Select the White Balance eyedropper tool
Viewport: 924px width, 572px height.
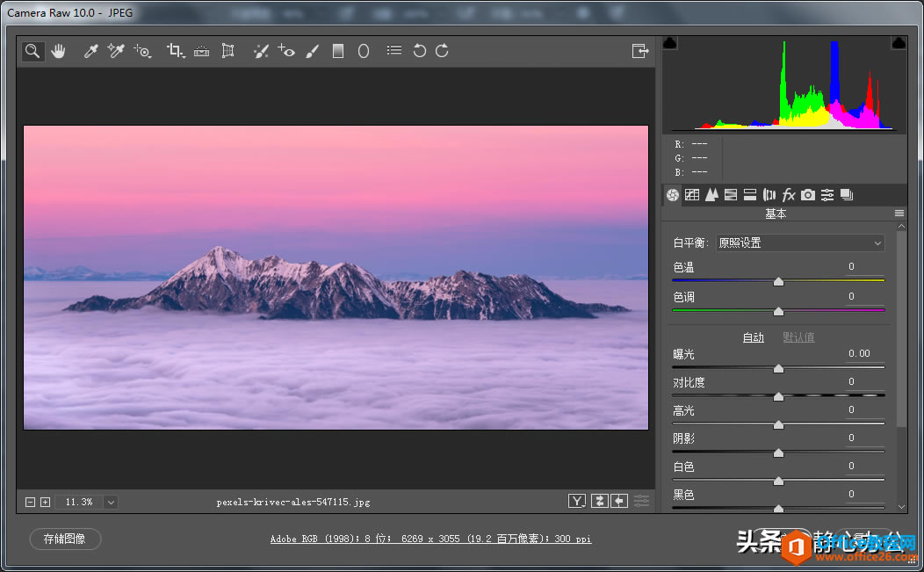point(90,51)
